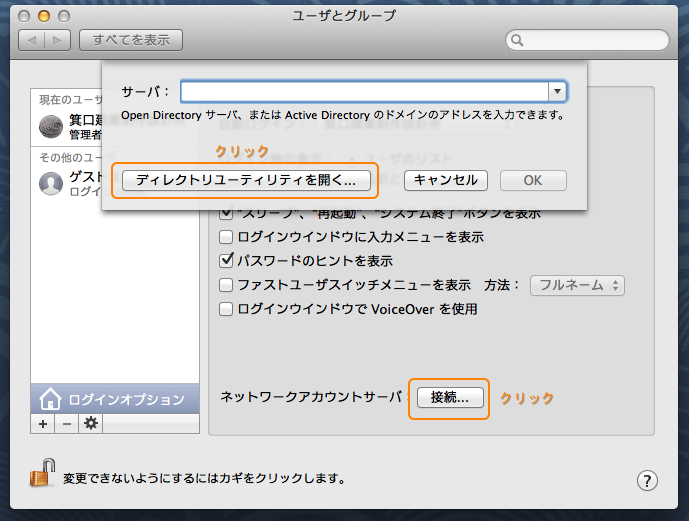Viewport: 689px width, 521px height.
Task: Open help with the question mark button
Action: click(647, 481)
